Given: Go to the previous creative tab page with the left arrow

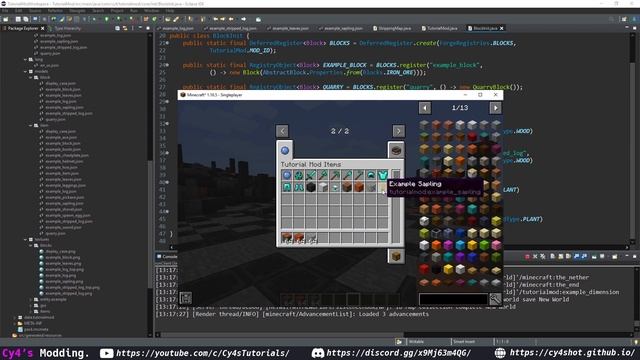Looking at the screenshot, I should 282,131.
